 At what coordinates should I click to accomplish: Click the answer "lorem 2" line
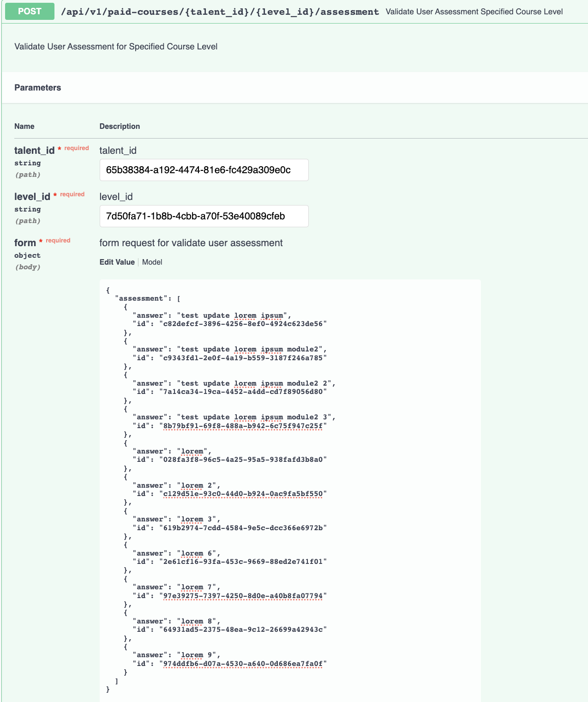pos(177,485)
